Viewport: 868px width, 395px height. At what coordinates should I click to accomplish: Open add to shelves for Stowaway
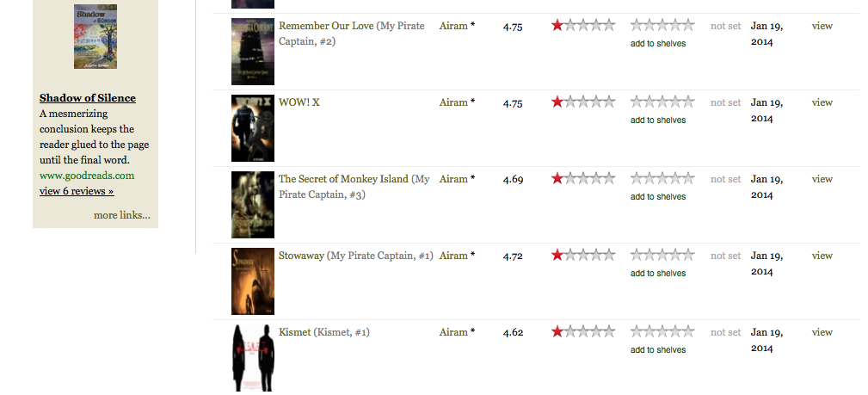click(x=658, y=273)
